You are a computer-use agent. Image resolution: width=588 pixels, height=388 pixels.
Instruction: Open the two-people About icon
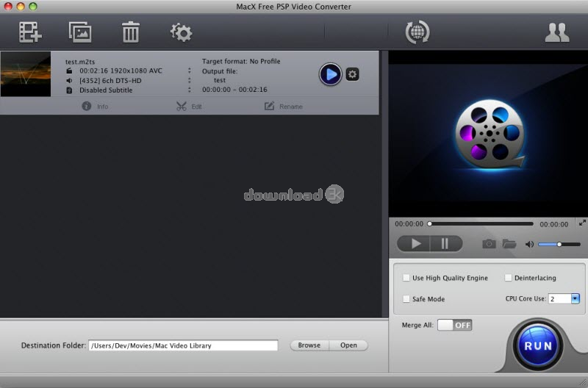click(x=557, y=32)
